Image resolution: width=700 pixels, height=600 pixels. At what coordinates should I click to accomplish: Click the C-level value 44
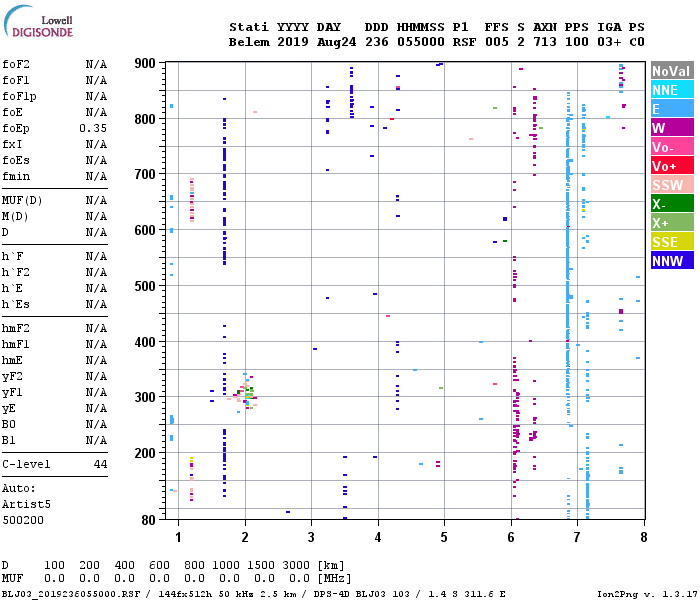pyautogui.click(x=100, y=464)
